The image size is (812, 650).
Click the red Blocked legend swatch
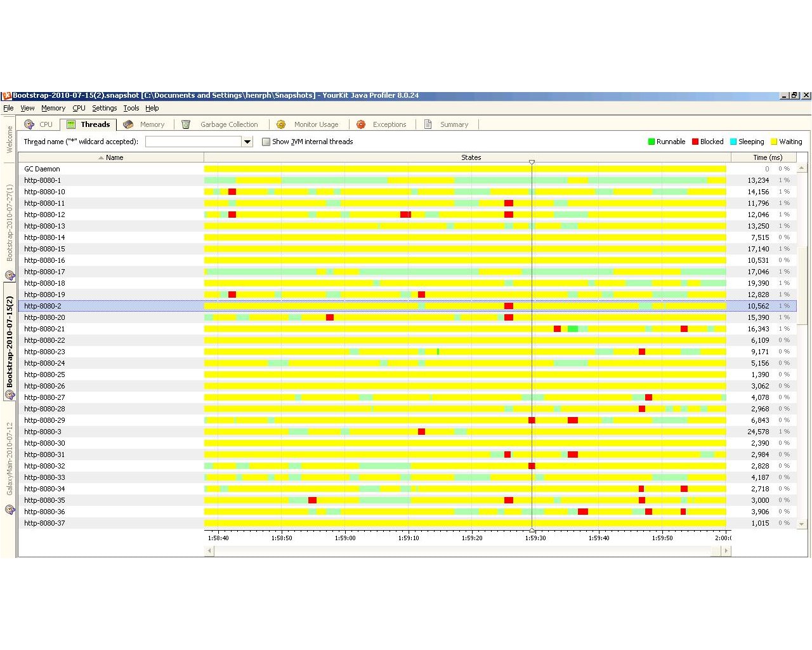pos(695,142)
